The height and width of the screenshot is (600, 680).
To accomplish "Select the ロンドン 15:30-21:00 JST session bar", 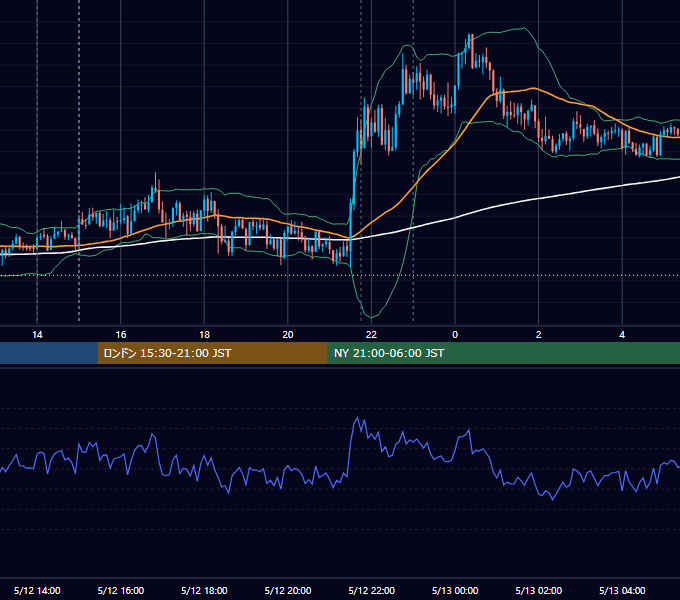I will [212, 353].
